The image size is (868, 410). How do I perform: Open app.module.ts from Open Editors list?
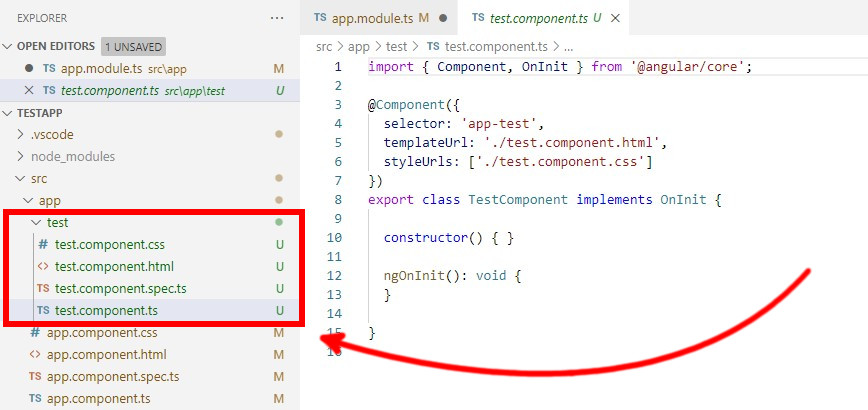coord(100,68)
